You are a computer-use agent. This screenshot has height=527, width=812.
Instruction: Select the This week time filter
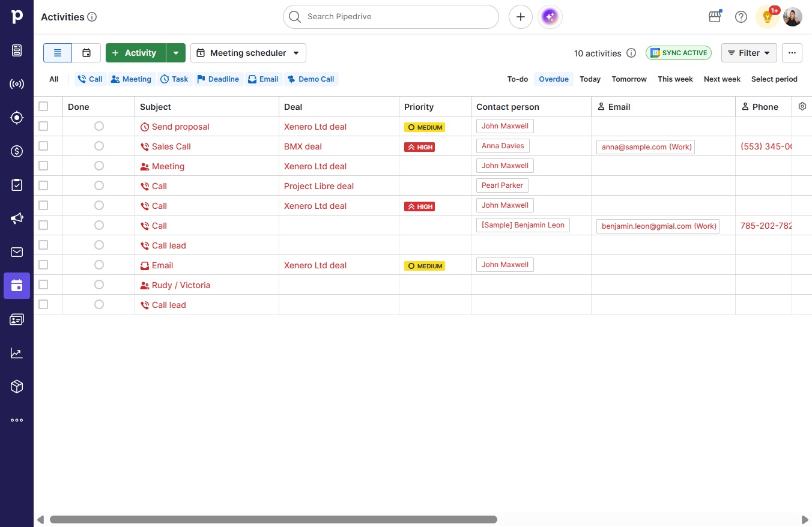(675, 79)
